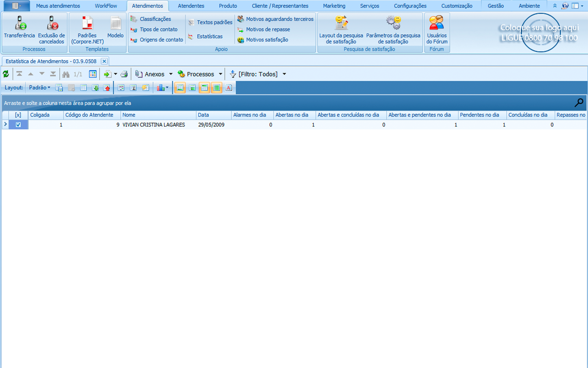The height and width of the screenshot is (368, 588).
Task: Click Motivos de repasse
Action: coord(268,29)
